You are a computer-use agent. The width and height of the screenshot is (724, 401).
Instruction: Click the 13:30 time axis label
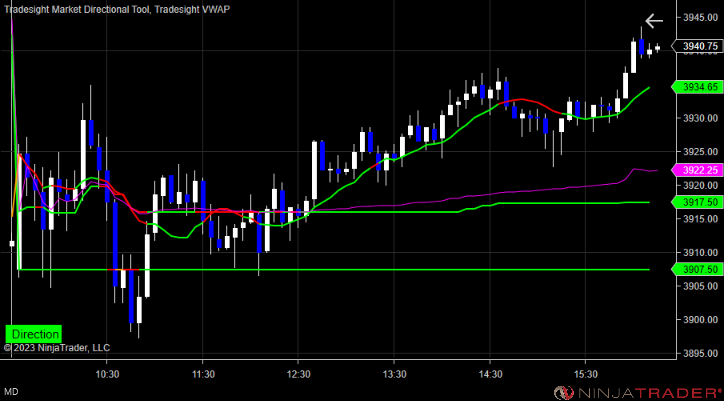pos(394,374)
